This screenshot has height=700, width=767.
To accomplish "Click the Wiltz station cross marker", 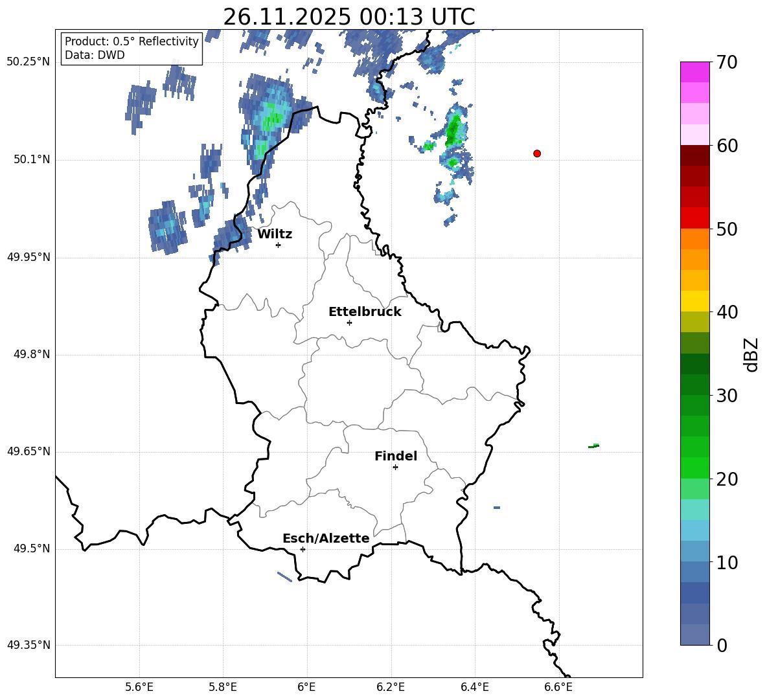I will 279,245.
